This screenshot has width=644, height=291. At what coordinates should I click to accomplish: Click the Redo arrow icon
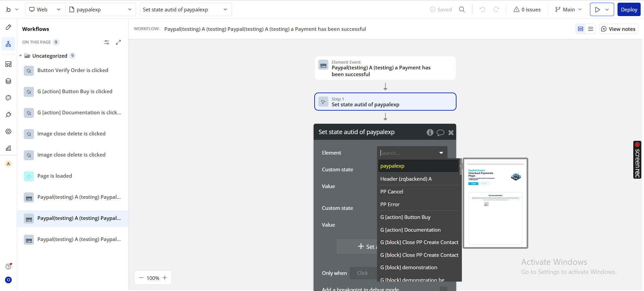(496, 9)
